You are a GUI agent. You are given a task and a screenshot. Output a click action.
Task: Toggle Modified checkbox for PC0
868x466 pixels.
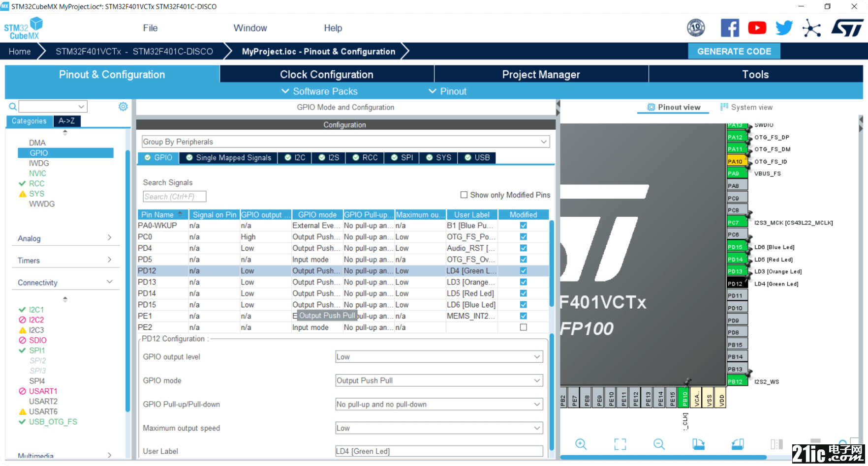(x=524, y=237)
